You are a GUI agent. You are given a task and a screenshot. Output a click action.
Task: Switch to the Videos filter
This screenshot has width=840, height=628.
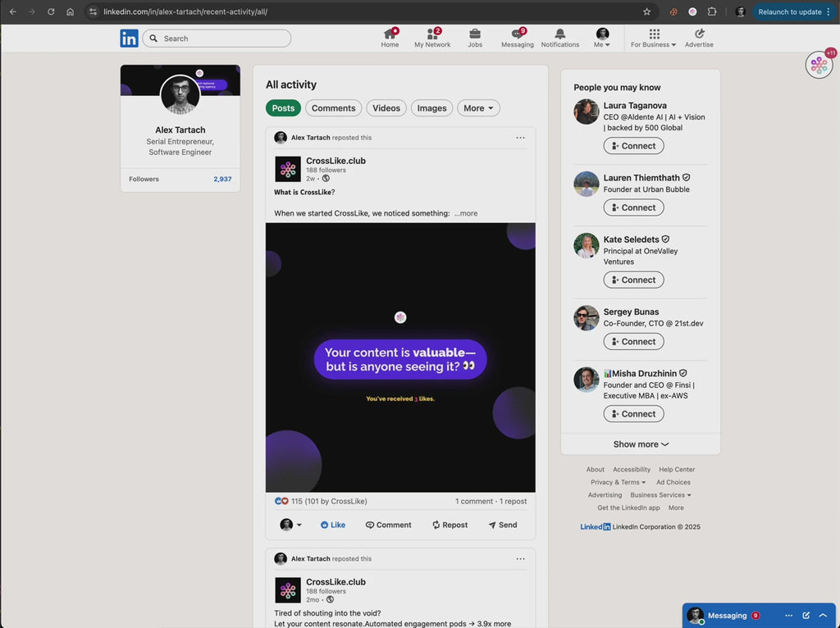[386, 108]
